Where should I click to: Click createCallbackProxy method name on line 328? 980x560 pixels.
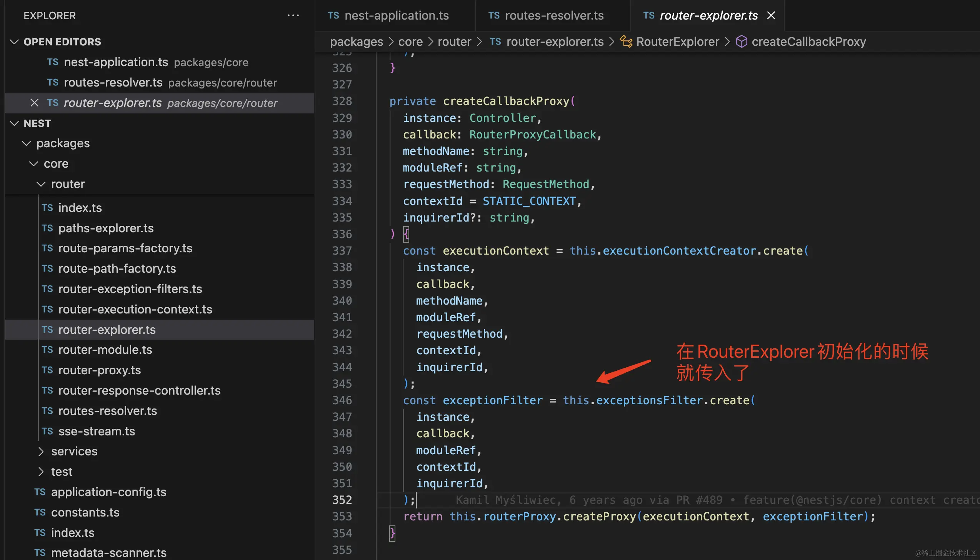tap(506, 101)
